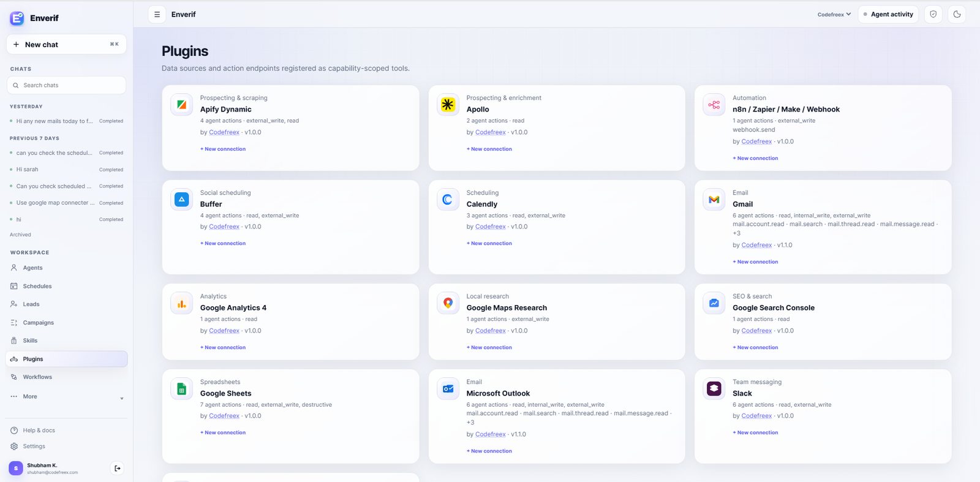Open the 'Use google map connecter' chat
The image size is (980, 482).
(67, 203)
